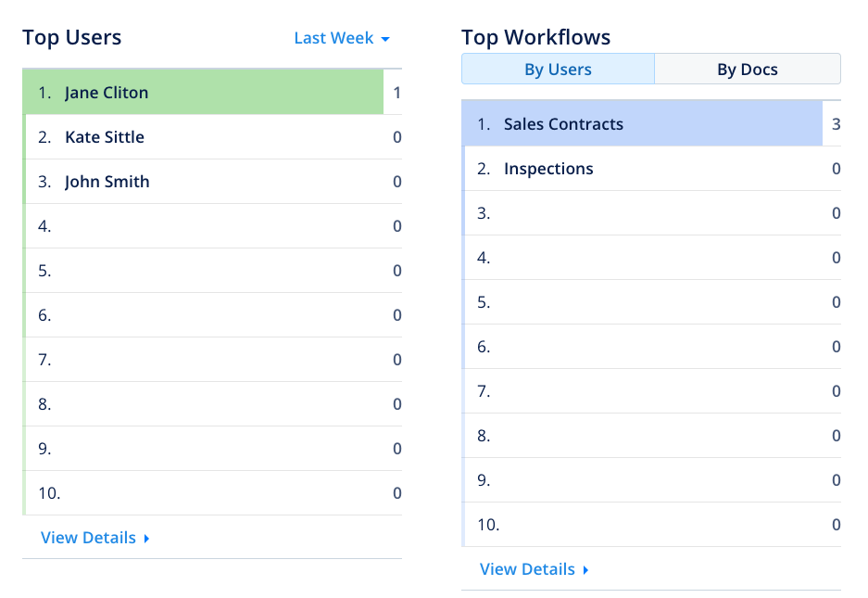The image size is (868, 598).
Task: Switch to the By Docs tab
Action: pos(747,70)
